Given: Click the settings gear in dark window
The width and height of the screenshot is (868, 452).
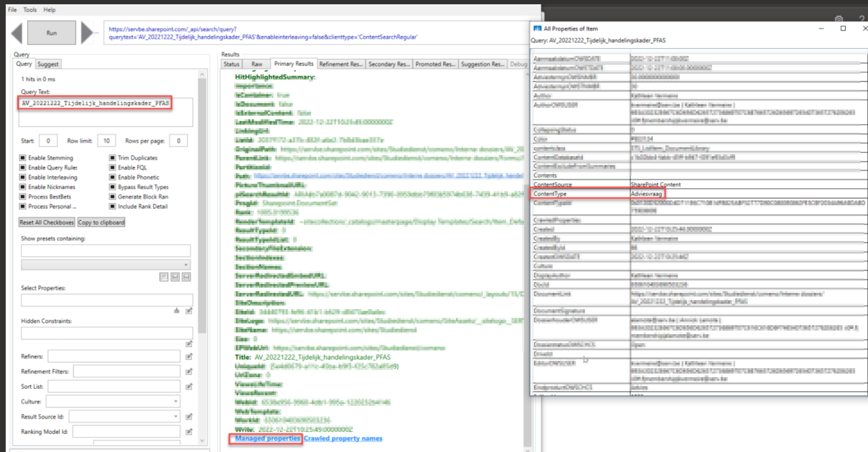Looking at the screenshot, I should [x=839, y=19].
